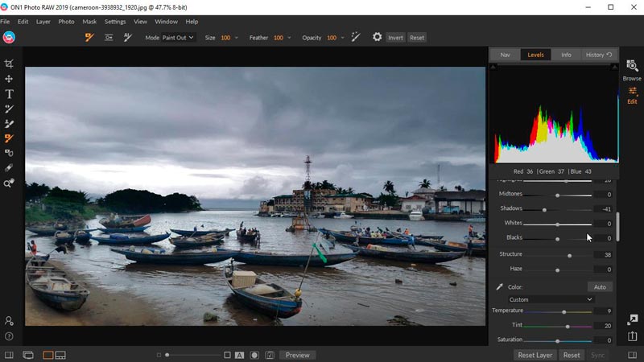Open the Mode Paint Out dropdown

(177, 38)
